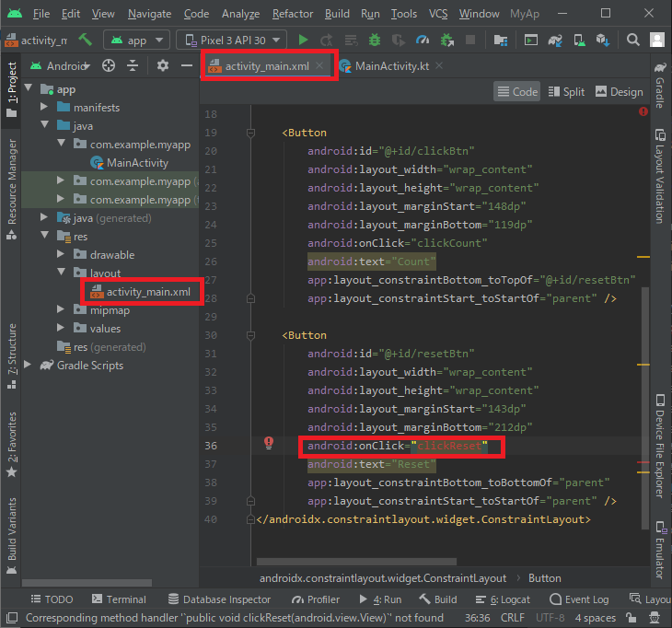The height and width of the screenshot is (628, 672).
Task: Toggle the 2: Favorites tool window
Action: pyautogui.click(x=12, y=444)
